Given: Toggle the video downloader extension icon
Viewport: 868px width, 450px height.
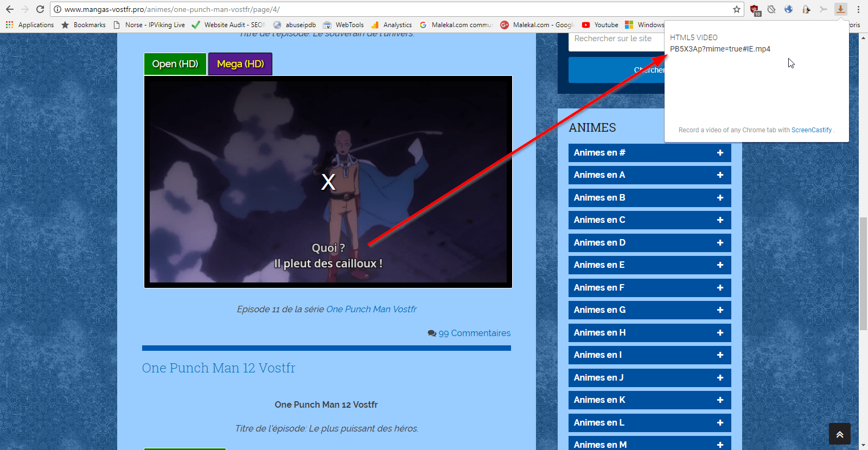Looking at the screenshot, I should (840, 9).
